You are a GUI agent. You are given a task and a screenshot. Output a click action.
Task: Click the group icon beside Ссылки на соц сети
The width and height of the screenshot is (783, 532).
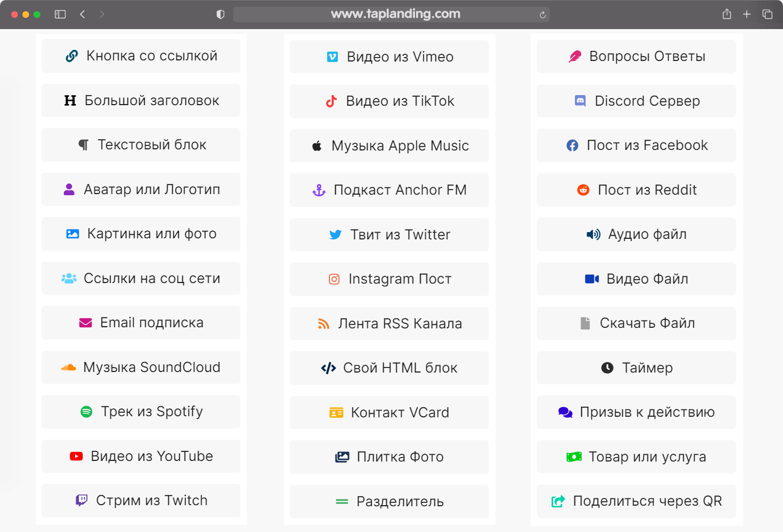69,278
